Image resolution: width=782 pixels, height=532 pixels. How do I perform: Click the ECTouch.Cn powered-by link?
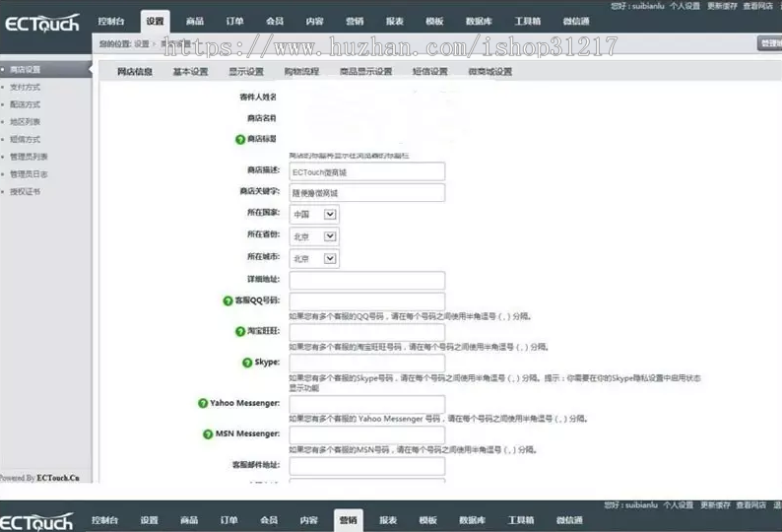58,478
